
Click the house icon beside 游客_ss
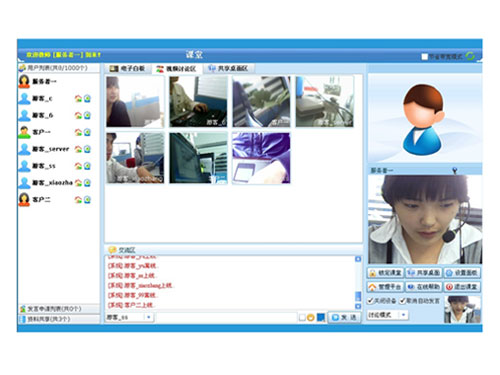[78, 166]
